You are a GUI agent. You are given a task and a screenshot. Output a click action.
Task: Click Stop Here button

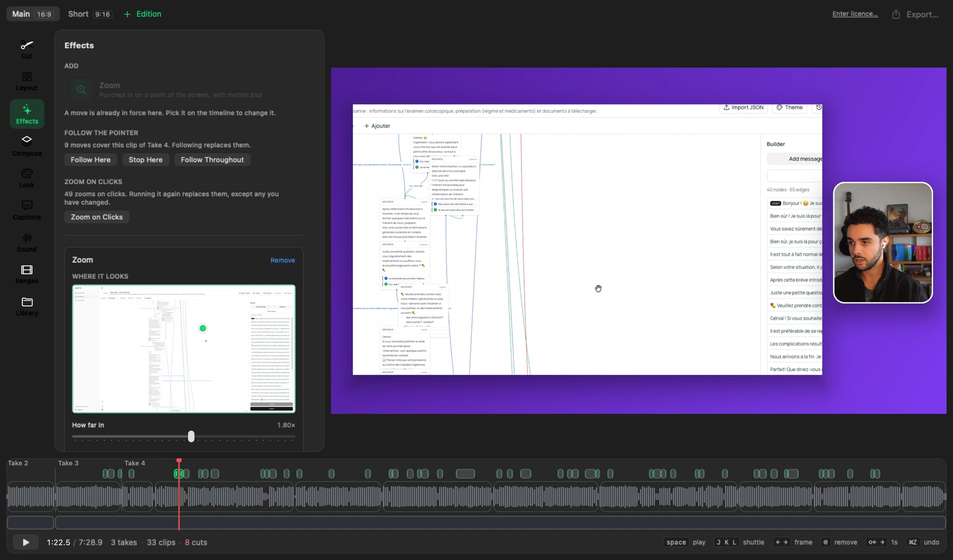pyautogui.click(x=145, y=160)
